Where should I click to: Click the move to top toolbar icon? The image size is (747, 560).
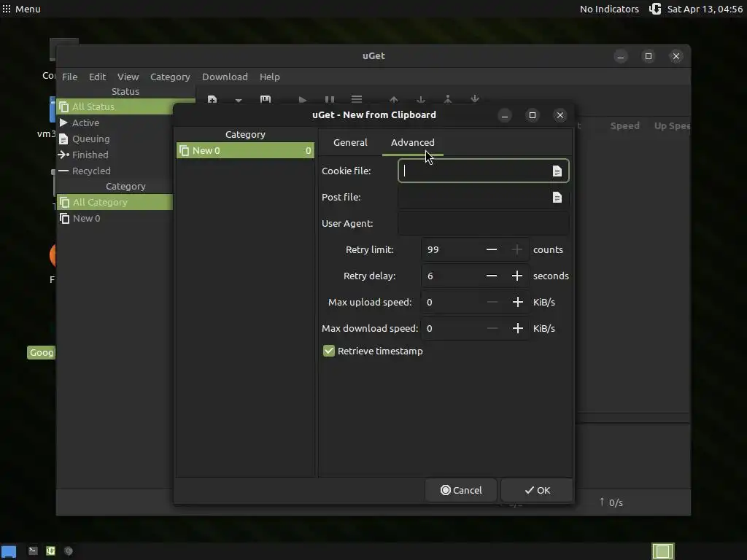click(448, 99)
